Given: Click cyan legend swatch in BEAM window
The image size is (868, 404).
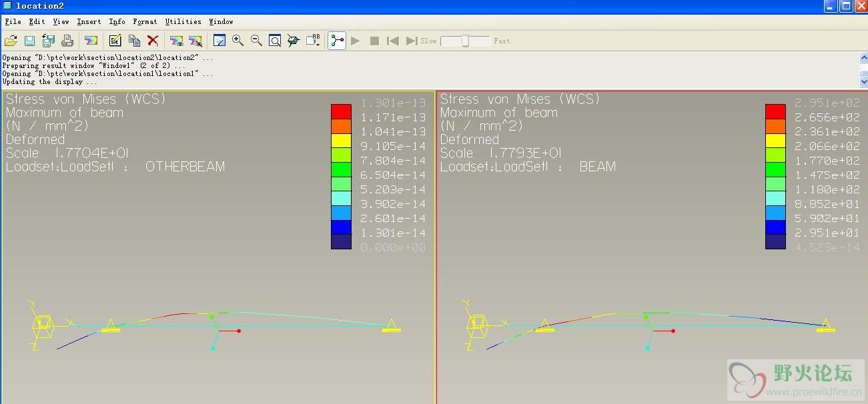Looking at the screenshot, I should click(x=775, y=198).
